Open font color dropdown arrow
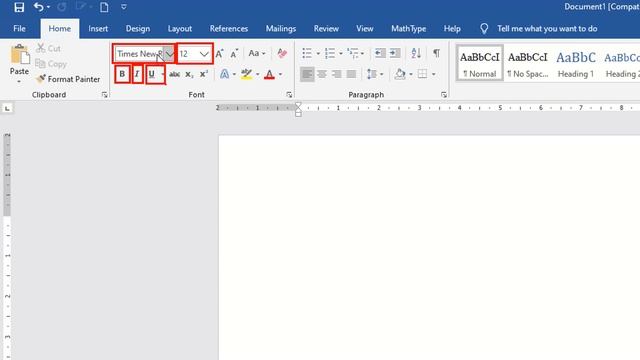This screenshot has width=640, height=360. tap(280, 74)
